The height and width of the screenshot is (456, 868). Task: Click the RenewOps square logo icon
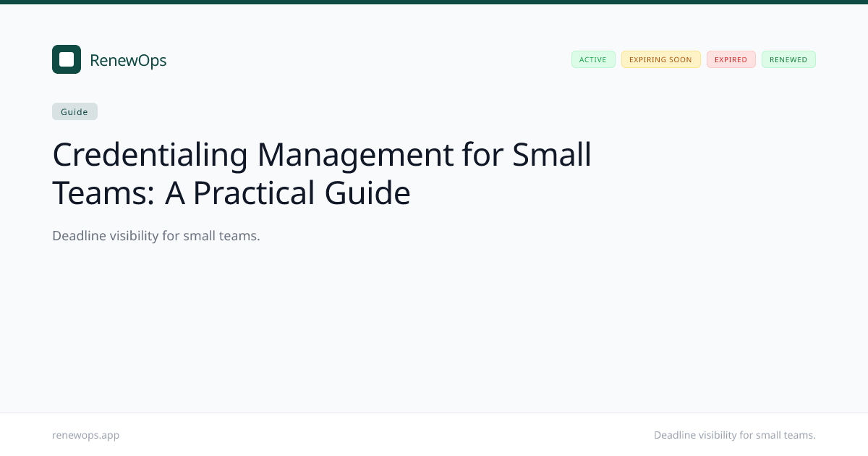pos(67,59)
